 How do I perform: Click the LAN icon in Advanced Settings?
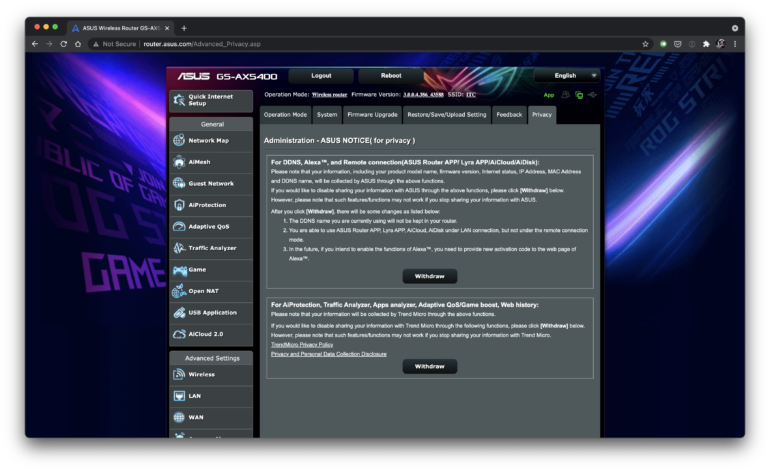tap(179, 396)
